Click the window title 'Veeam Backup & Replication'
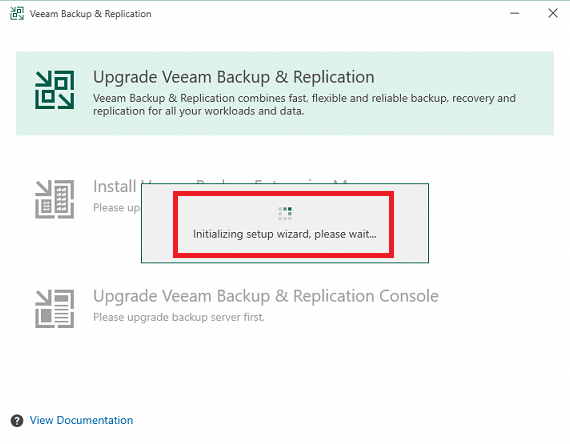The height and width of the screenshot is (444, 570). click(91, 14)
